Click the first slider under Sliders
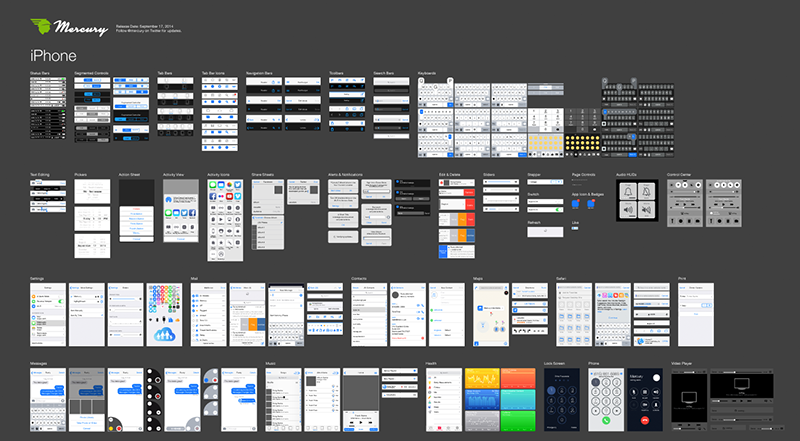The image size is (800, 441). [501, 182]
